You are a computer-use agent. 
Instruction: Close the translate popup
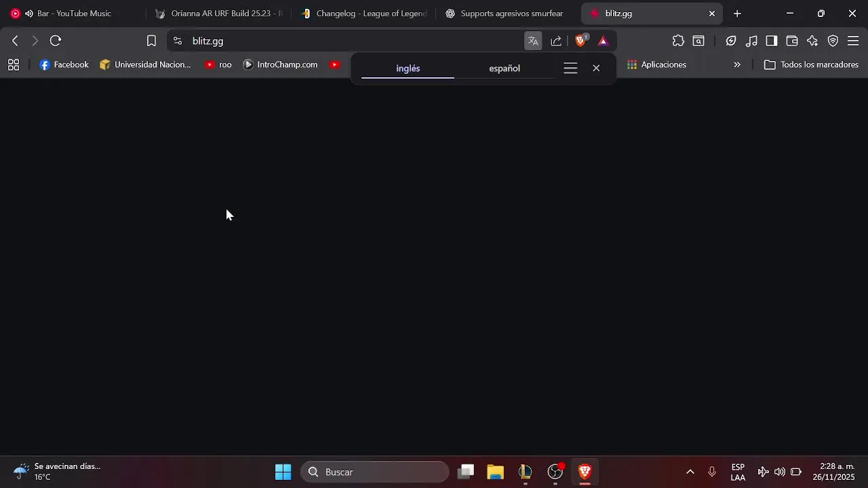[596, 68]
